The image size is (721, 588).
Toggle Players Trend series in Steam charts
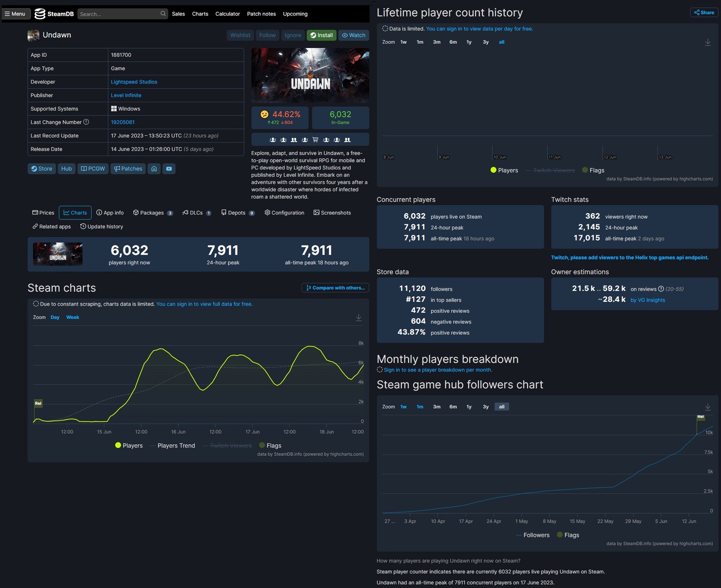[172, 446]
